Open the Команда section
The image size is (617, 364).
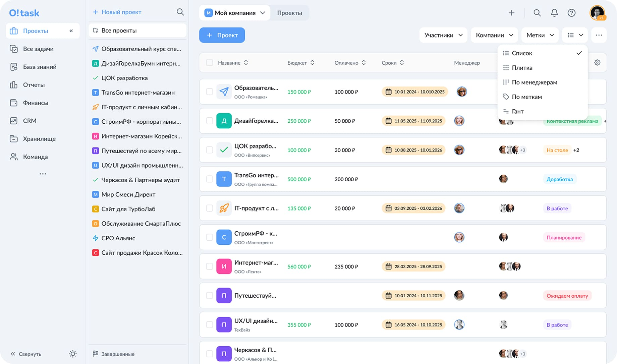35,157
